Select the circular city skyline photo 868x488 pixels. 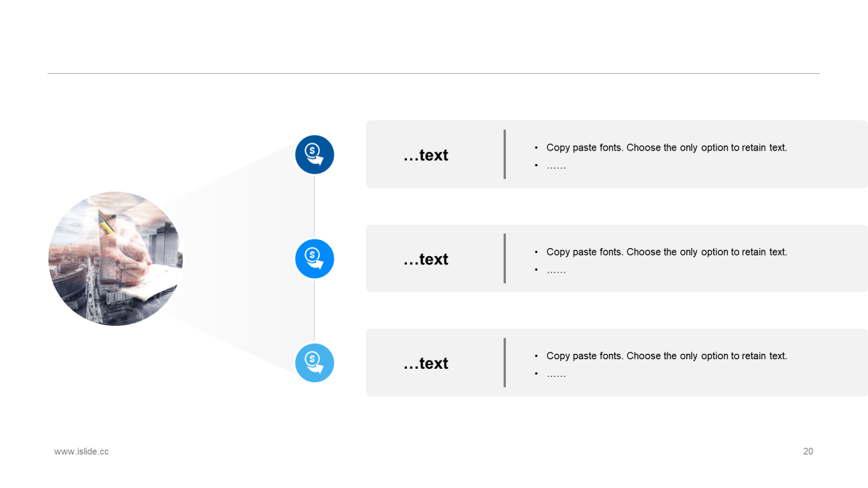115,258
